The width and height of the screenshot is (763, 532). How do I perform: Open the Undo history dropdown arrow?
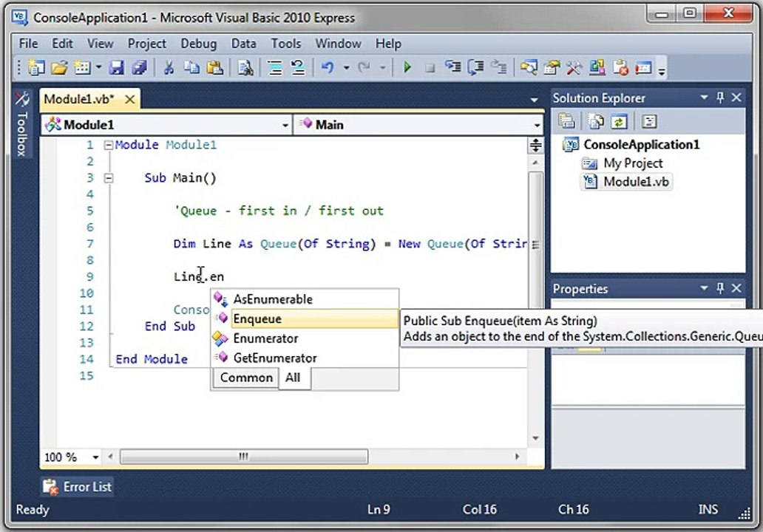347,67
